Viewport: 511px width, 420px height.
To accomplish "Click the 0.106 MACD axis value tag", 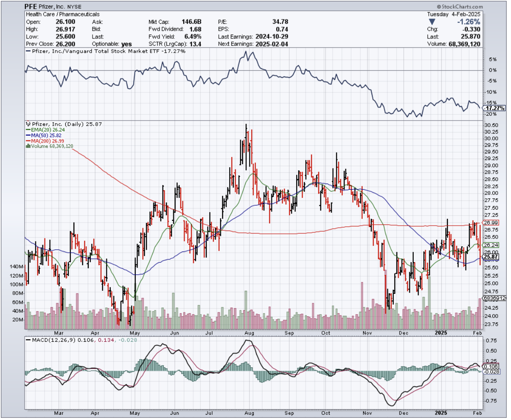I will pos(490,367).
